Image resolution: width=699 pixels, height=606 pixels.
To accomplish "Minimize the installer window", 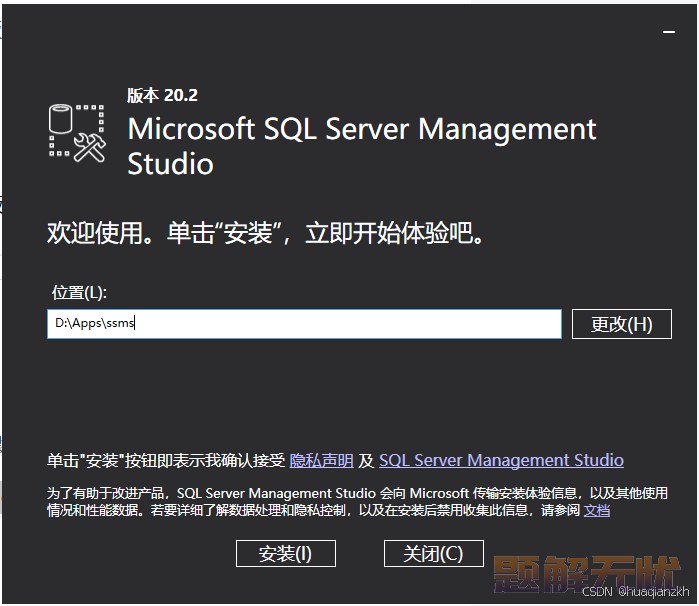I will [x=669, y=32].
